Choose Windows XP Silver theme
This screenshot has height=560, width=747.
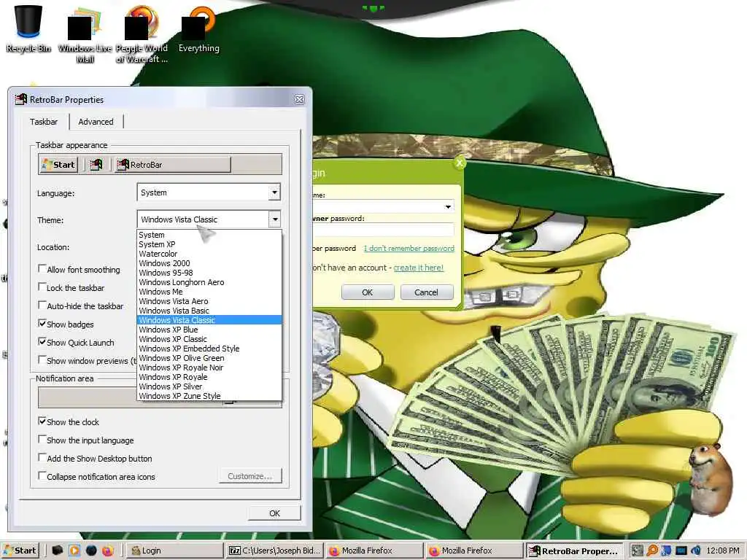(209, 386)
